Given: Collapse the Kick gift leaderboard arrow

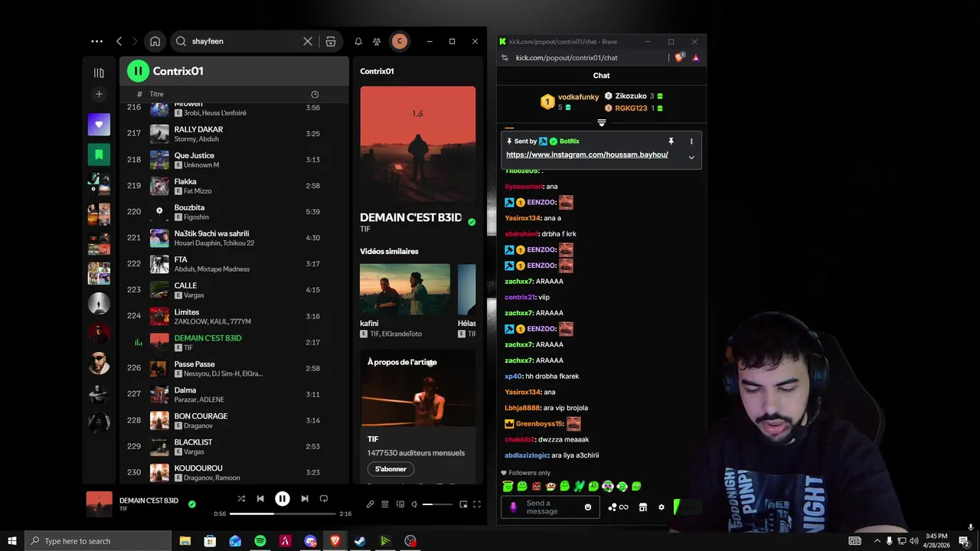Looking at the screenshot, I should (x=602, y=122).
